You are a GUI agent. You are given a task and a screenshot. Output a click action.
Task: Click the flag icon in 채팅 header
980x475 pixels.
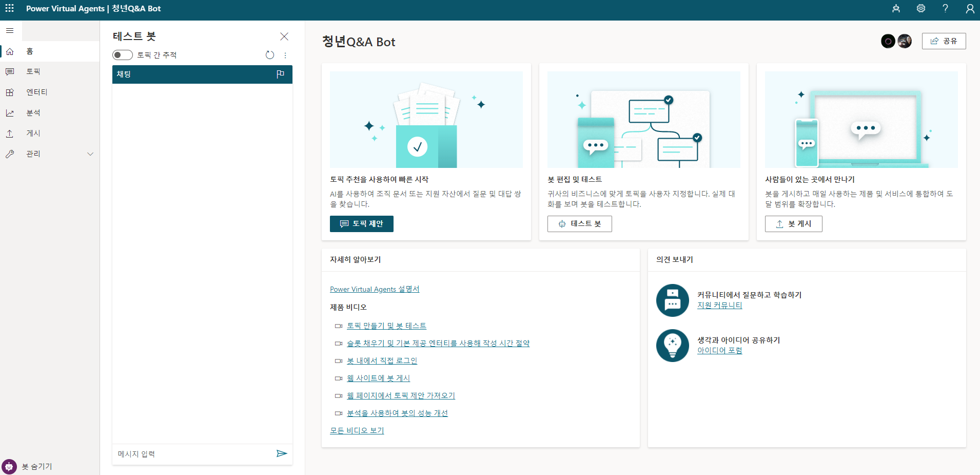pos(280,74)
